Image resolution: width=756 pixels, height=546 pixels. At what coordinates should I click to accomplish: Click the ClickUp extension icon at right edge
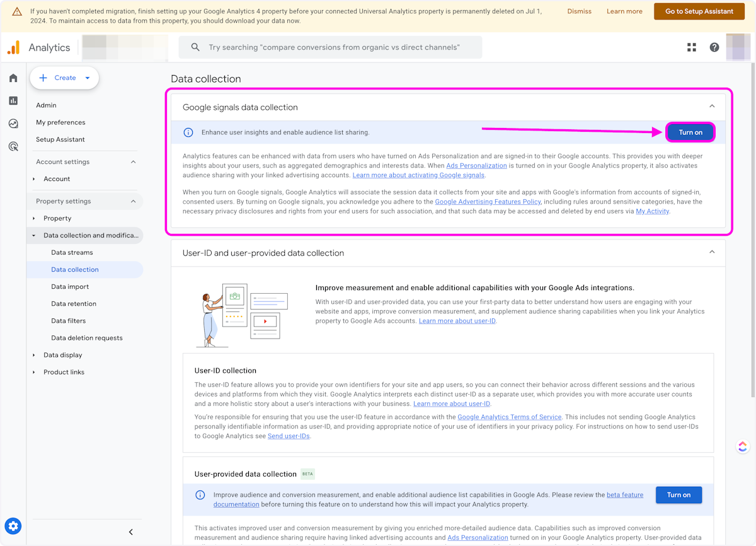pyautogui.click(x=743, y=446)
